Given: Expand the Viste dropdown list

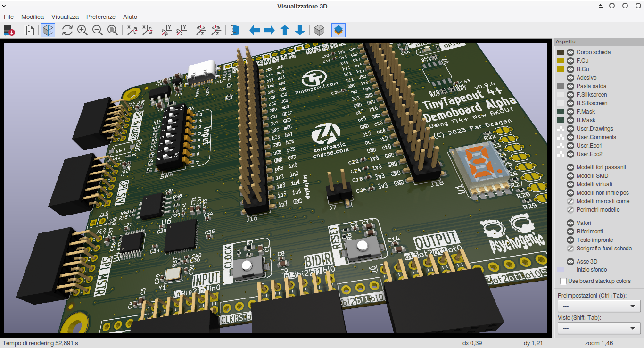Looking at the screenshot, I should click(x=599, y=328).
